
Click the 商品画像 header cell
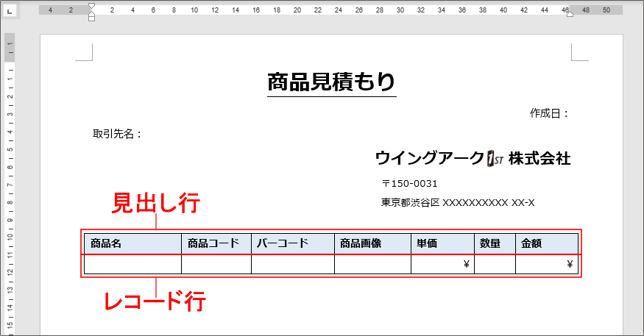tap(373, 243)
